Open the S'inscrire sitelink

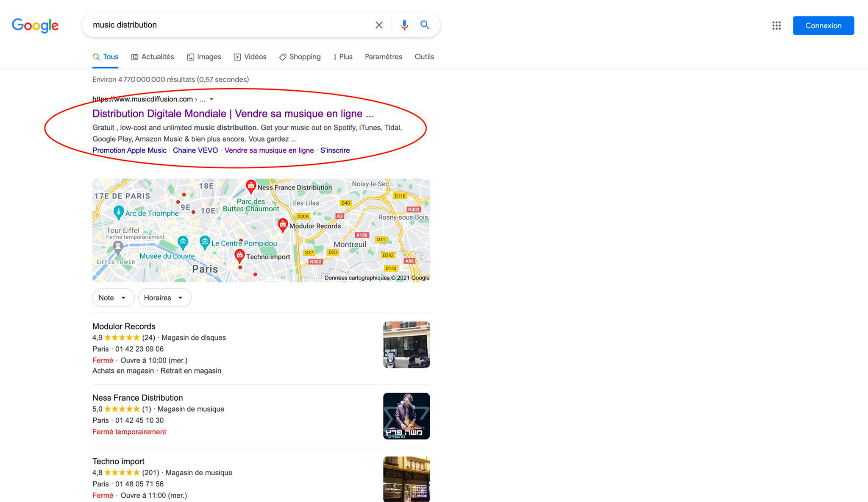[x=335, y=150]
